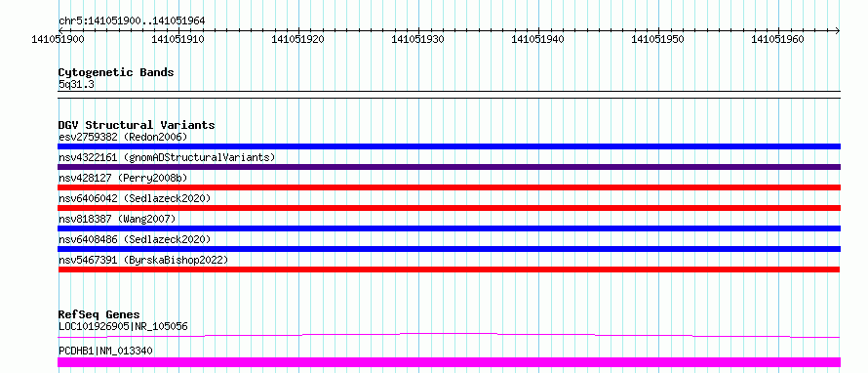This screenshot has height=373, width=868.
Task: Open the nsv5467391 (ByrskaBishop2022) red bar
Action: 449,269
